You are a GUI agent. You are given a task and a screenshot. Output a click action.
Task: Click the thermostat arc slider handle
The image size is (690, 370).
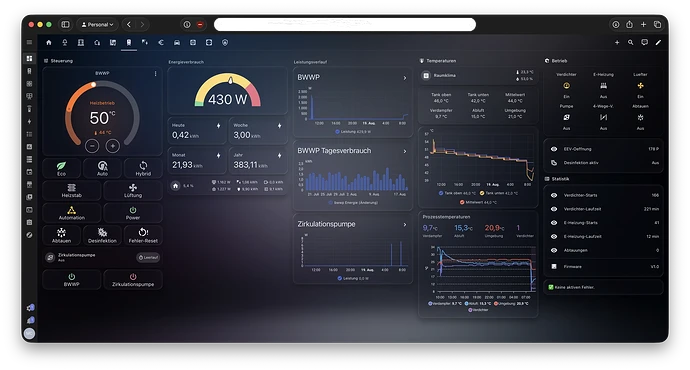click(x=94, y=84)
